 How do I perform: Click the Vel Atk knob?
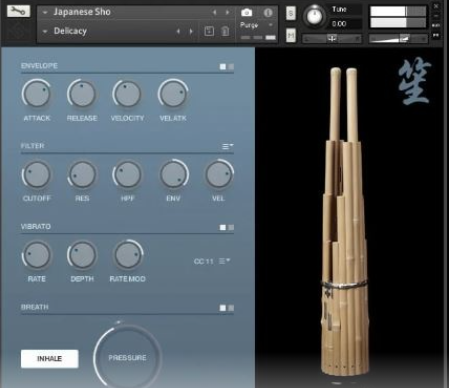[x=173, y=94]
